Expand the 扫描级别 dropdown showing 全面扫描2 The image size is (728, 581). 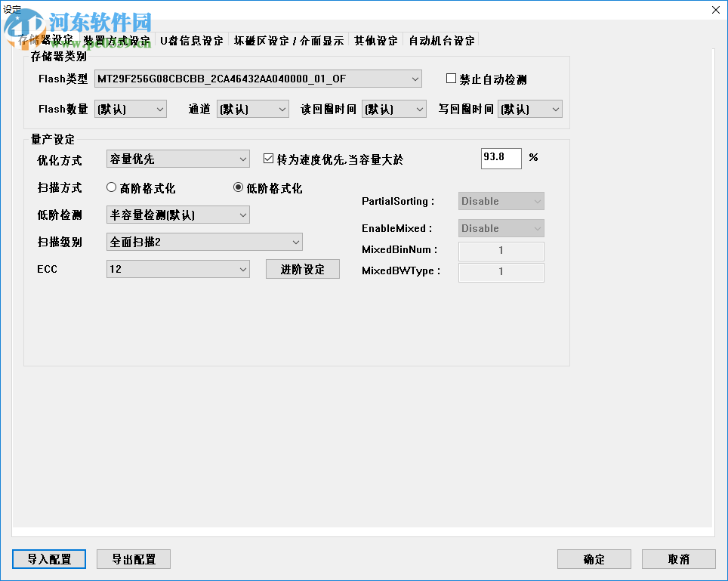point(296,241)
